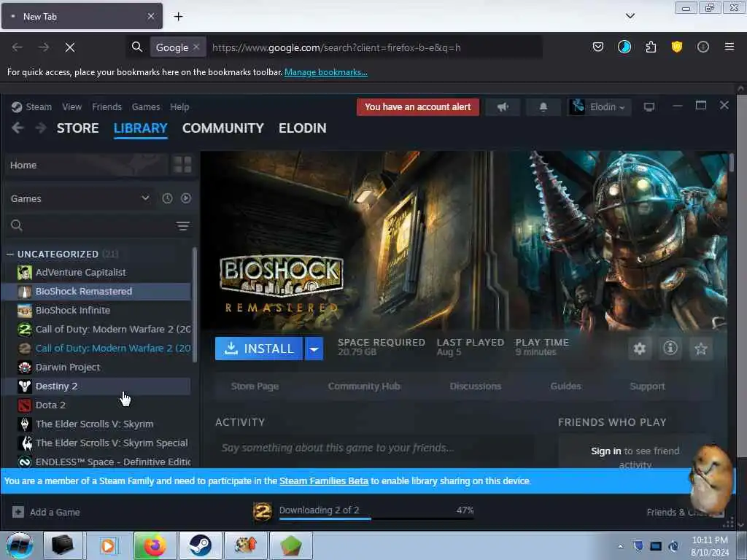Screen dimensions: 747x560
Task: Open Steam notifications bell icon
Action: [543, 107]
